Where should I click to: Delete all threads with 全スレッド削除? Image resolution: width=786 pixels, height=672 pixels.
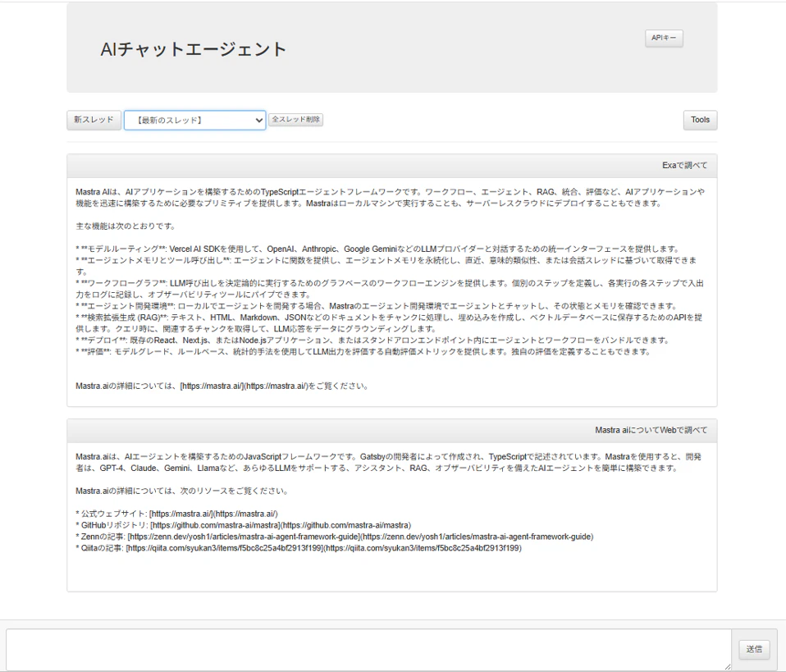[x=295, y=119]
